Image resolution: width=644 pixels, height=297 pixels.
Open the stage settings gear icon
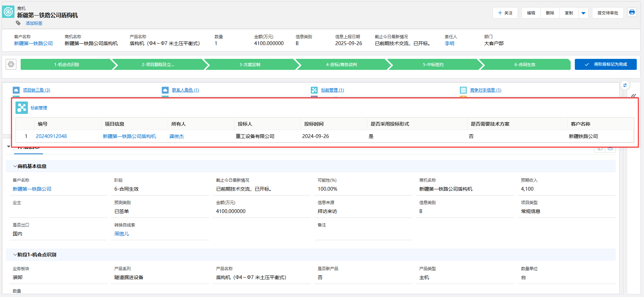(11, 64)
